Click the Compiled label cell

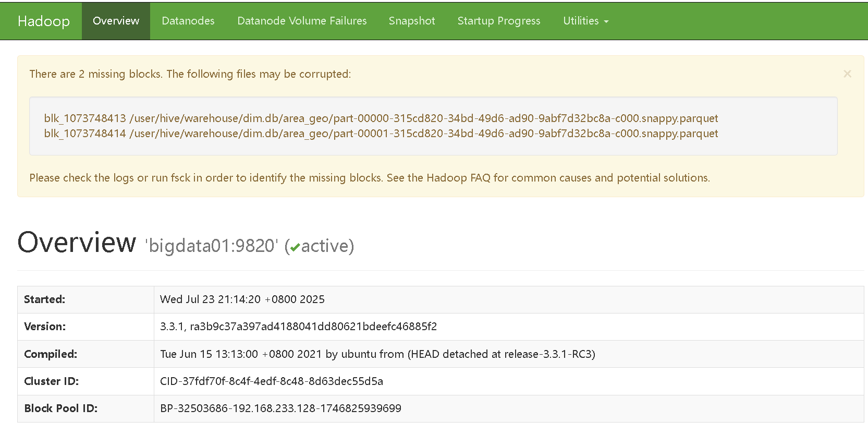tap(85, 354)
